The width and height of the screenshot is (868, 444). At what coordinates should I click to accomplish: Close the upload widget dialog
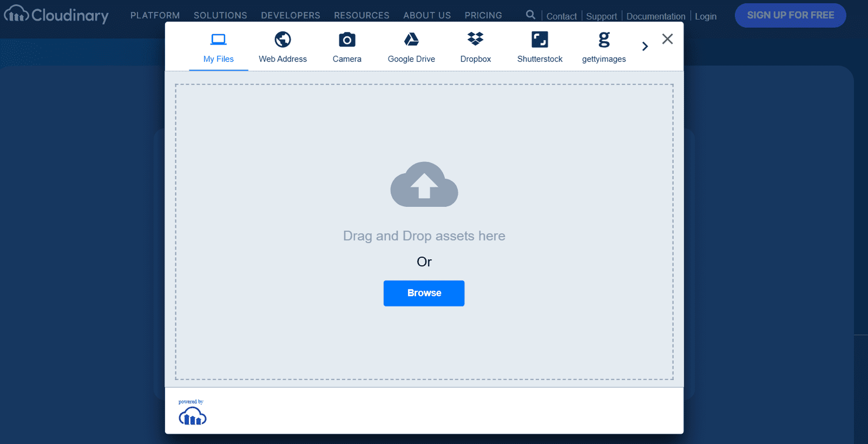[x=668, y=39]
